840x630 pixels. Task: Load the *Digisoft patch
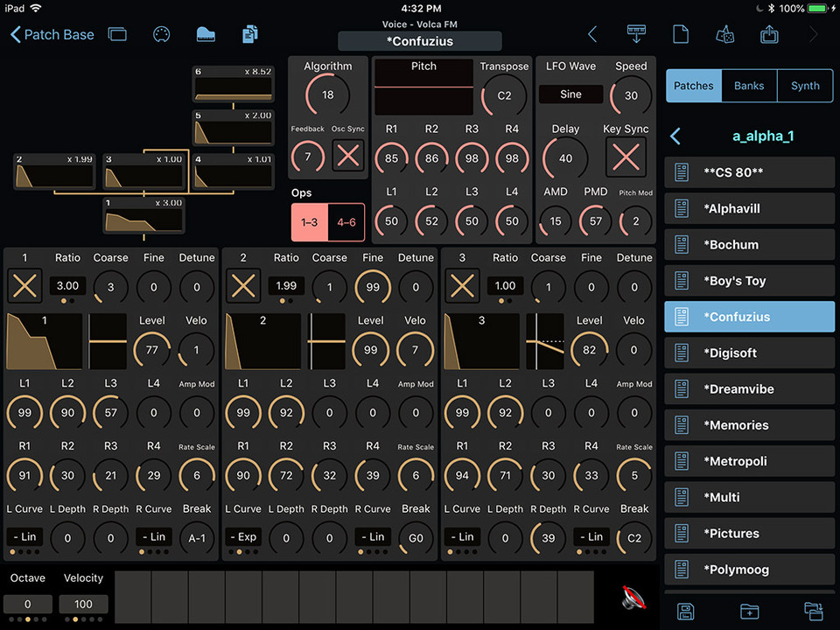pyautogui.click(x=749, y=353)
